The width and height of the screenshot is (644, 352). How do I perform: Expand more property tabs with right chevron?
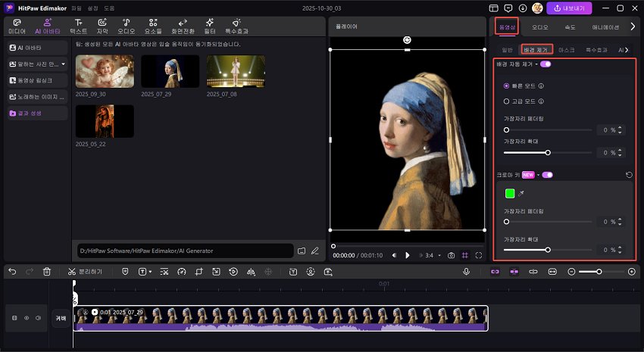coord(633,26)
